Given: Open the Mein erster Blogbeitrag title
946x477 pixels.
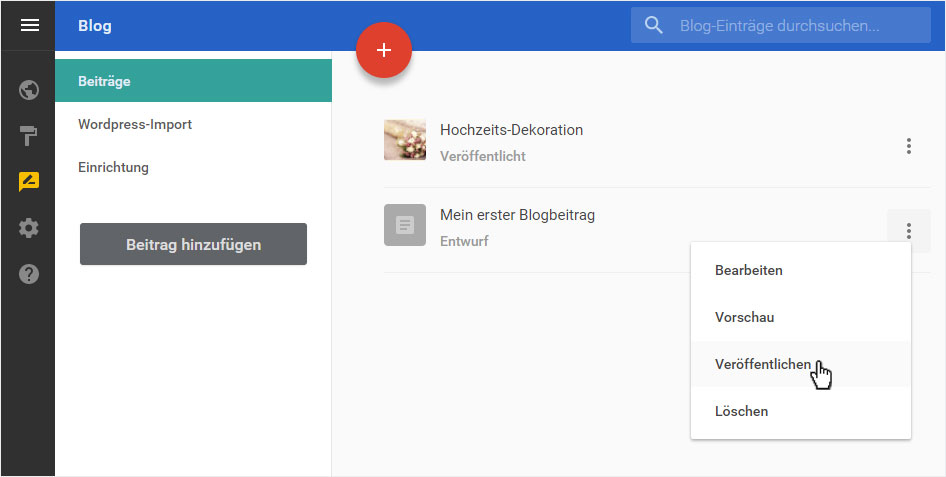Looking at the screenshot, I should tap(518, 215).
